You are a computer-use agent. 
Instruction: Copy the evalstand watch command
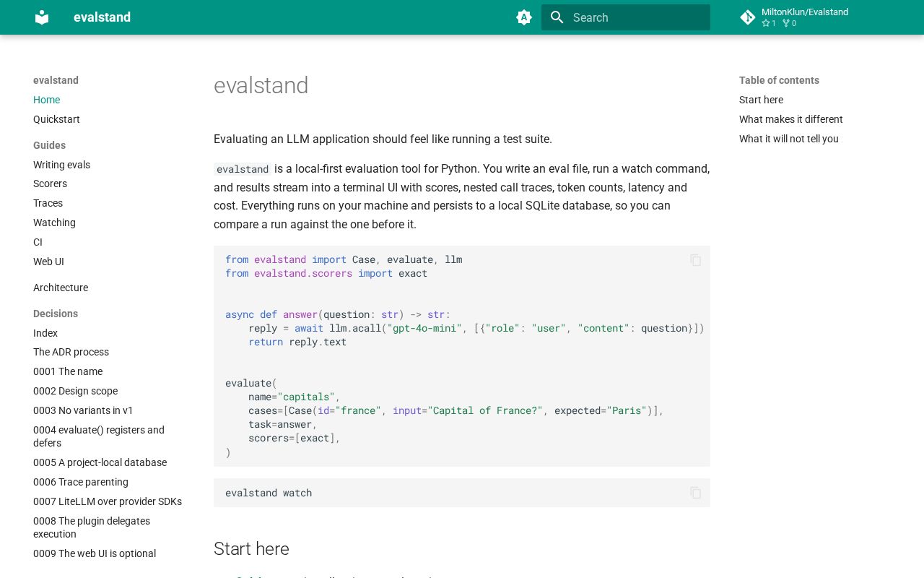696,493
